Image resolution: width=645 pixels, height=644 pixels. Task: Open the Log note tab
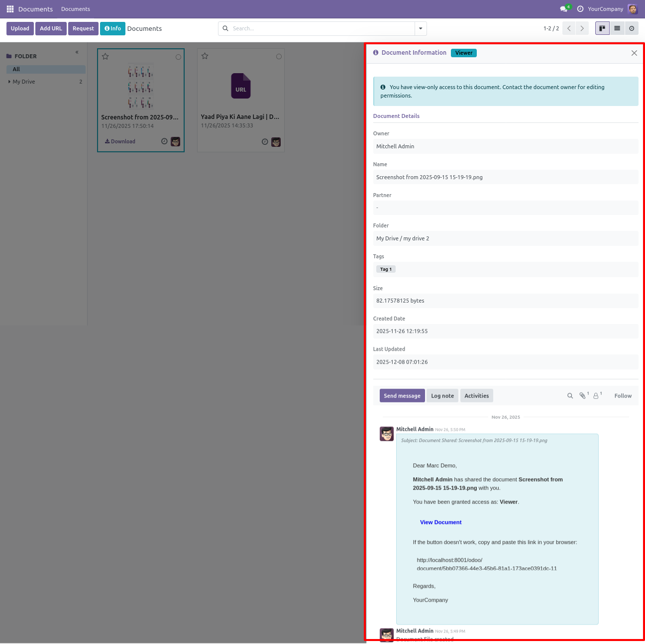[x=442, y=396]
